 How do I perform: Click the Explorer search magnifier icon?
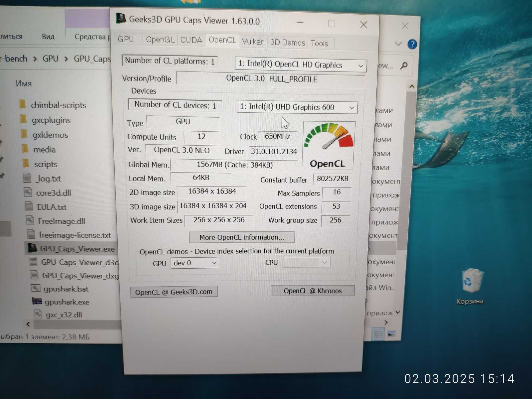coord(404,66)
